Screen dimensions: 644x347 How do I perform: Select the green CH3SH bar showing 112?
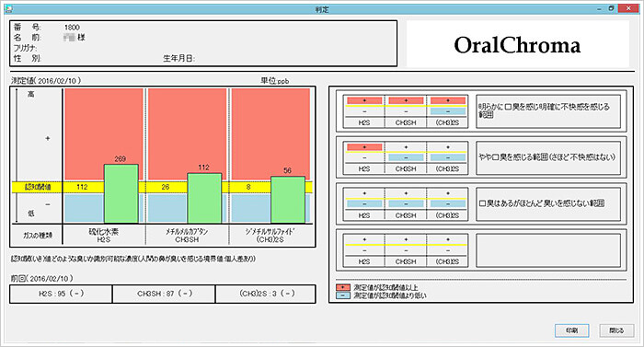pyautogui.click(x=204, y=198)
